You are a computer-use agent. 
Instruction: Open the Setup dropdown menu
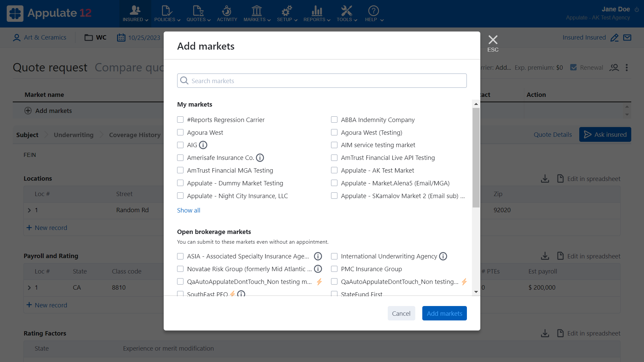287,14
